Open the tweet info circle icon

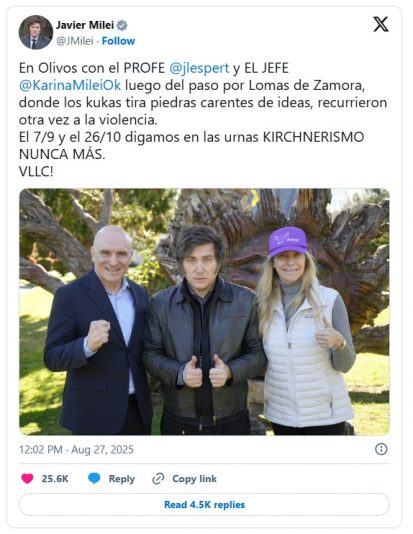click(x=381, y=449)
